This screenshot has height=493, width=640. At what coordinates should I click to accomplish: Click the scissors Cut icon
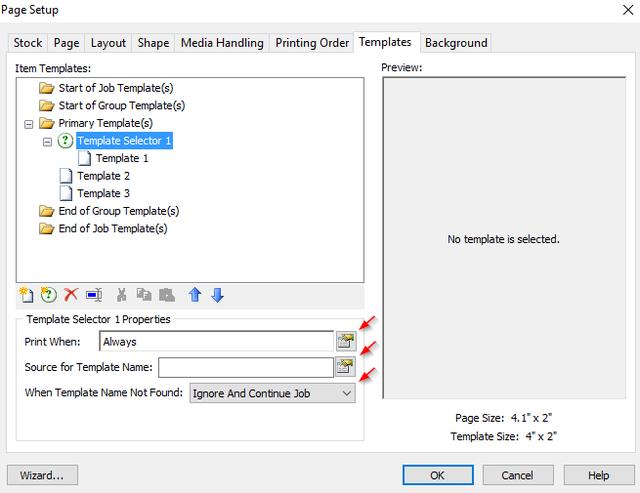(x=121, y=295)
